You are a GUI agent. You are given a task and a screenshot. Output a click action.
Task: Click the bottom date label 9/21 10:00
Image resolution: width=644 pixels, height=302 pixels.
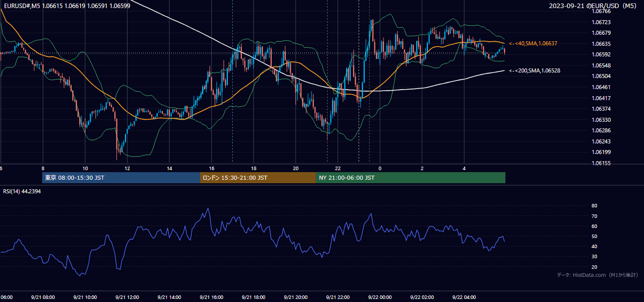85,297
